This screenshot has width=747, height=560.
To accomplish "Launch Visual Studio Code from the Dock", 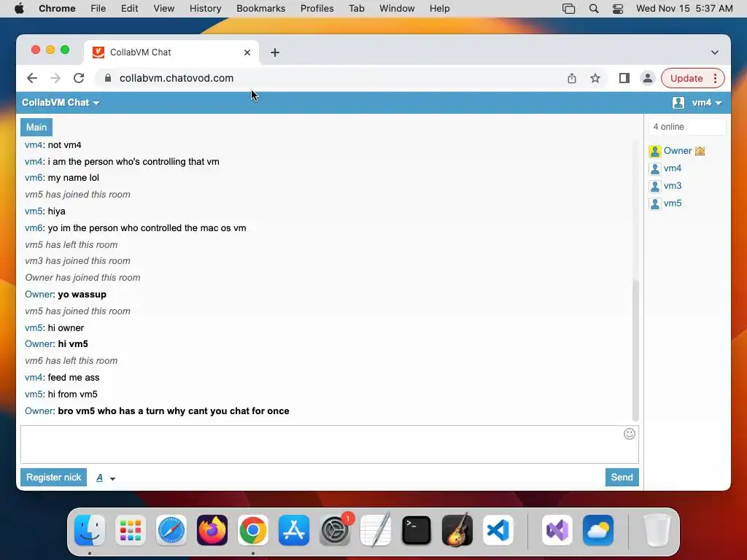I will [x=498, y=530].
